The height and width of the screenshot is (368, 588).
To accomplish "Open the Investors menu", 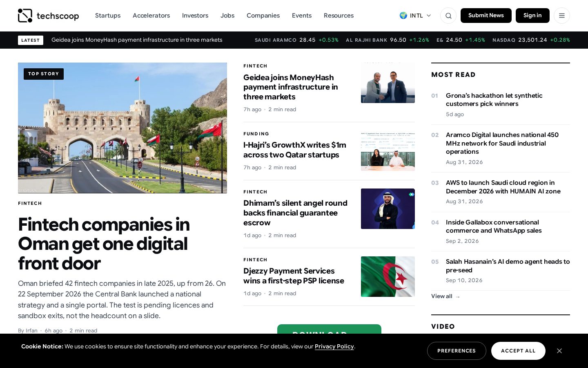I will tap(195, 16).
